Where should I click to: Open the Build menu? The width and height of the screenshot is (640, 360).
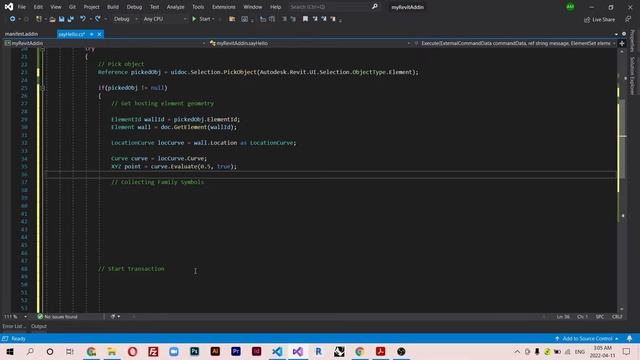(113, 7)
